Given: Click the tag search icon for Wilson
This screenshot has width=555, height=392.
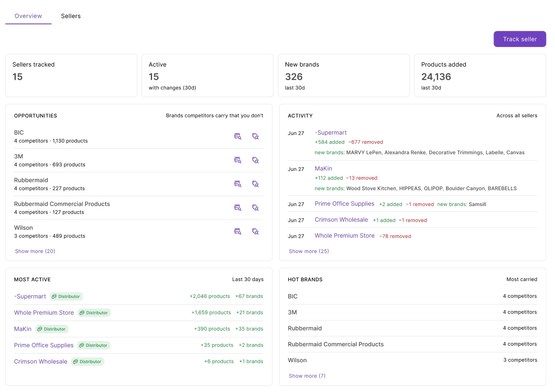Looking at the screenshot, I should [x=256, y=231].
